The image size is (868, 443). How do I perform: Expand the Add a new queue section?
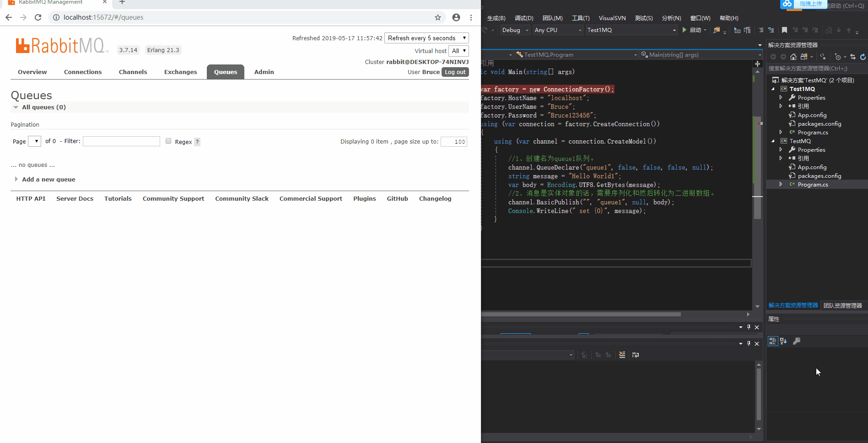point(49,179)
